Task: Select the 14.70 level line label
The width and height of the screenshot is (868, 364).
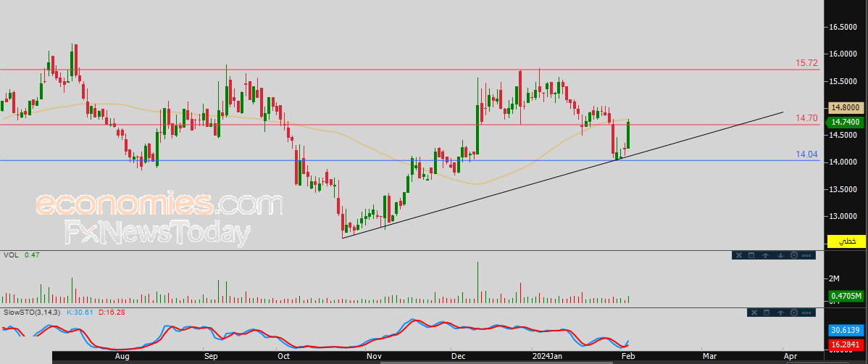Action: coord(806,118)
